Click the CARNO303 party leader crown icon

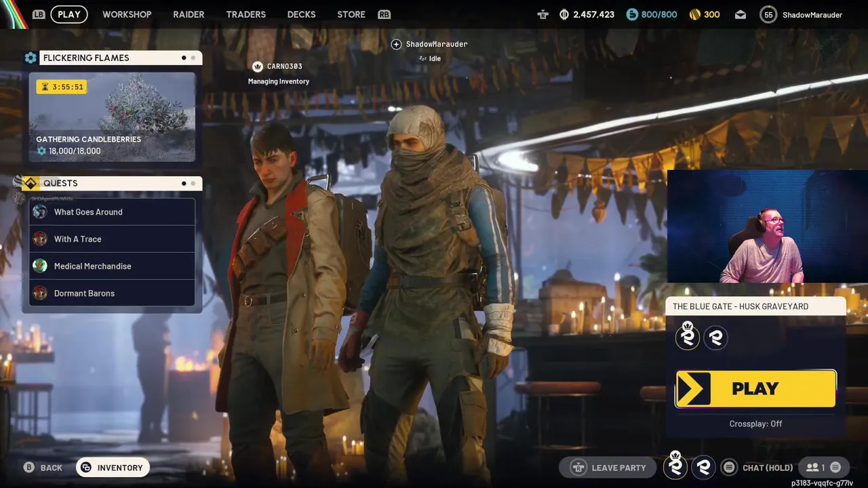click(257, 66)
